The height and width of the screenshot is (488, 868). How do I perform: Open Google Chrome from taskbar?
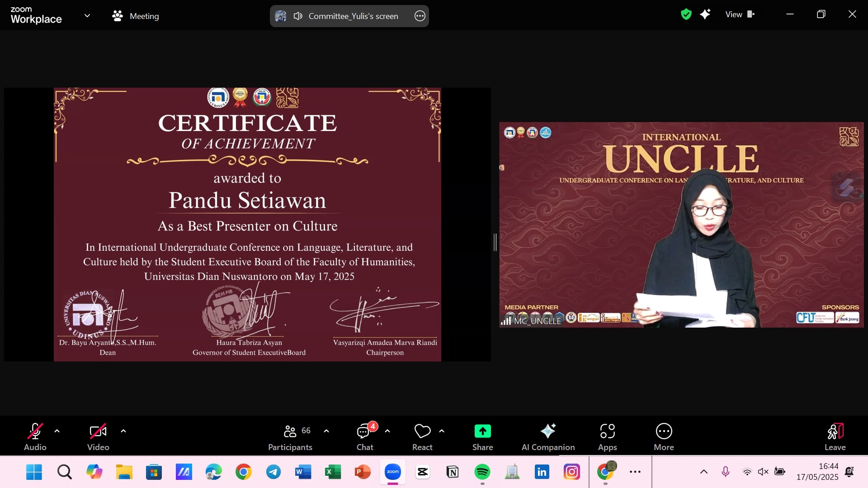pyautogui.click(x=243, y=472)
